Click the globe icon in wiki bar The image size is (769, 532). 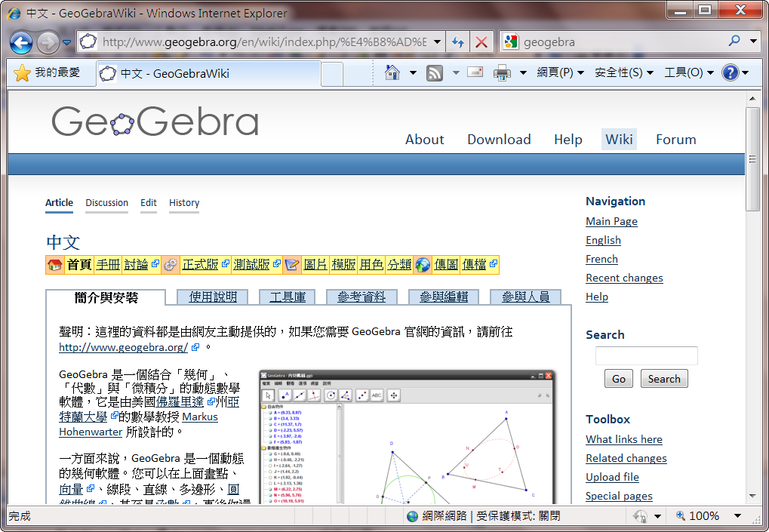423,265
